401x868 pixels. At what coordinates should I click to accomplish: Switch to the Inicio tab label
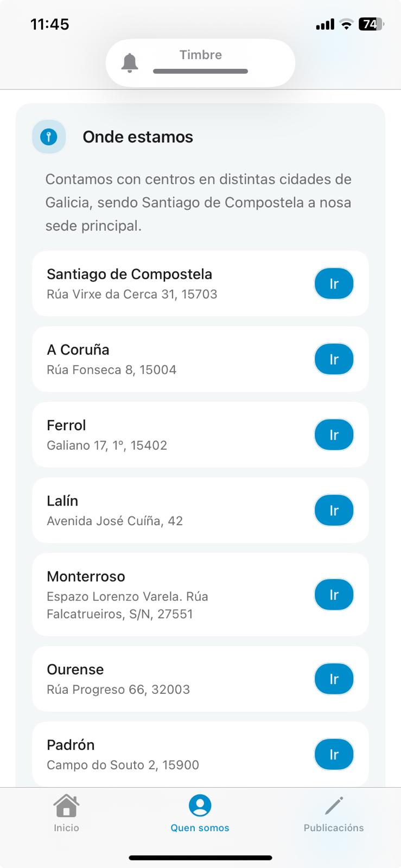click(x=66, y=828)
